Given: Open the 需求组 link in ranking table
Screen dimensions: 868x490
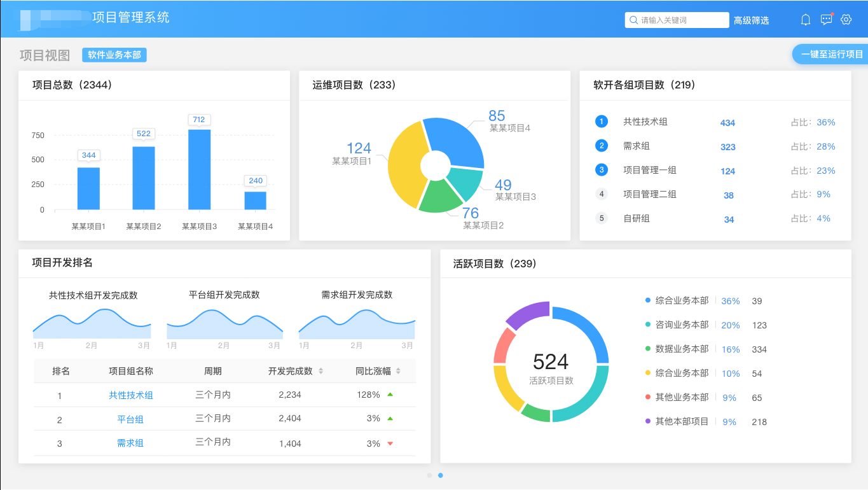Looking at the screenshot, I should pyautogui.click(x=130, y=444).
